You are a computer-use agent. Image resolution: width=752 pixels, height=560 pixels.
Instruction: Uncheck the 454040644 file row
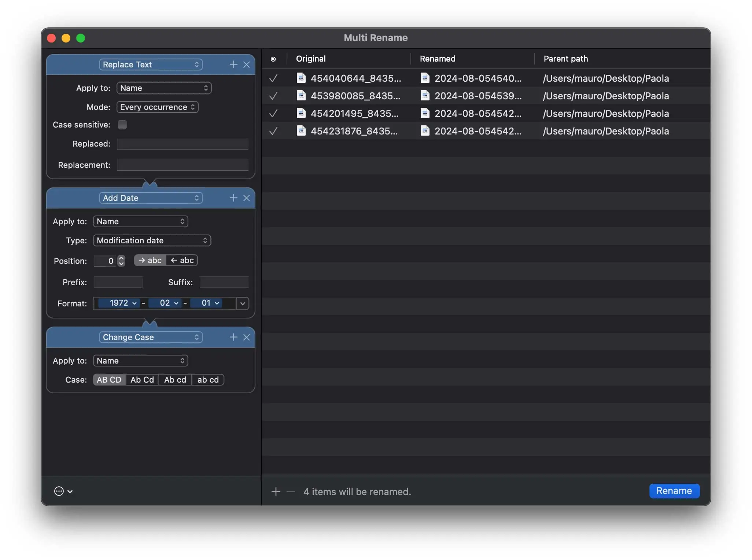tap(273, 78)
